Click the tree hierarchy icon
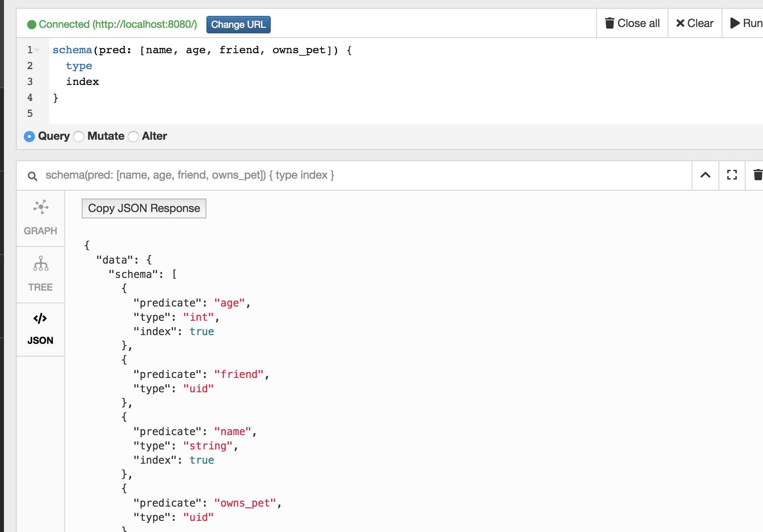This screenshot has width=763, height=532. click(41, 264)
